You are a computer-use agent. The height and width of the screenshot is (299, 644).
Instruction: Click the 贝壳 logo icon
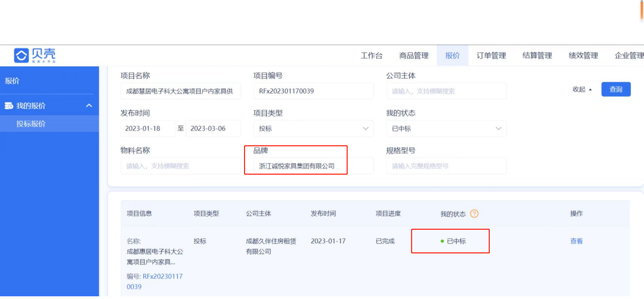point(21,55)
